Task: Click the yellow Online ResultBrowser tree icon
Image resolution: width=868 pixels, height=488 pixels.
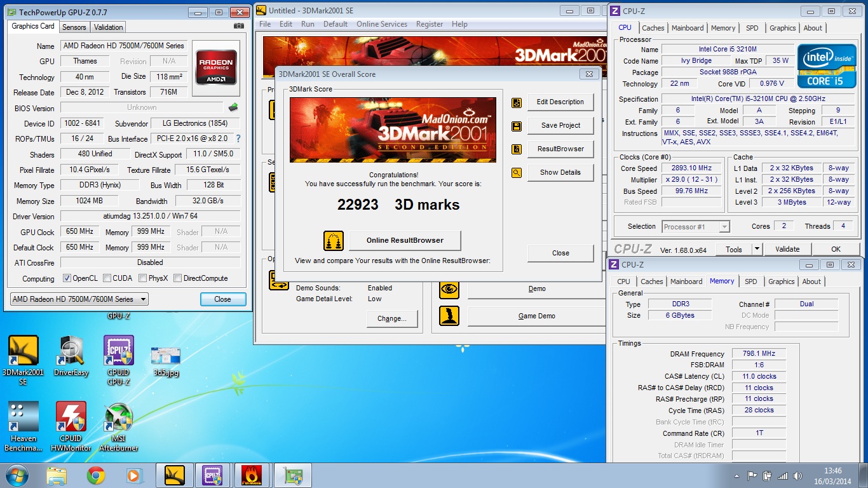Action: (334, 241)
